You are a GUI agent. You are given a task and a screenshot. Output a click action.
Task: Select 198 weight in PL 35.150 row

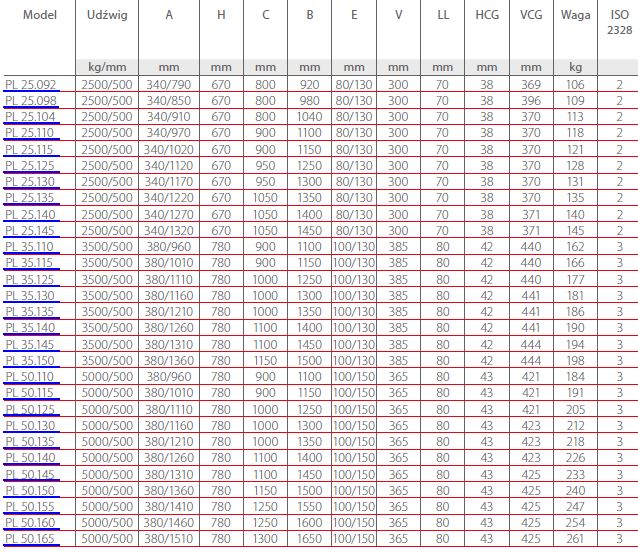coord(575,361)
